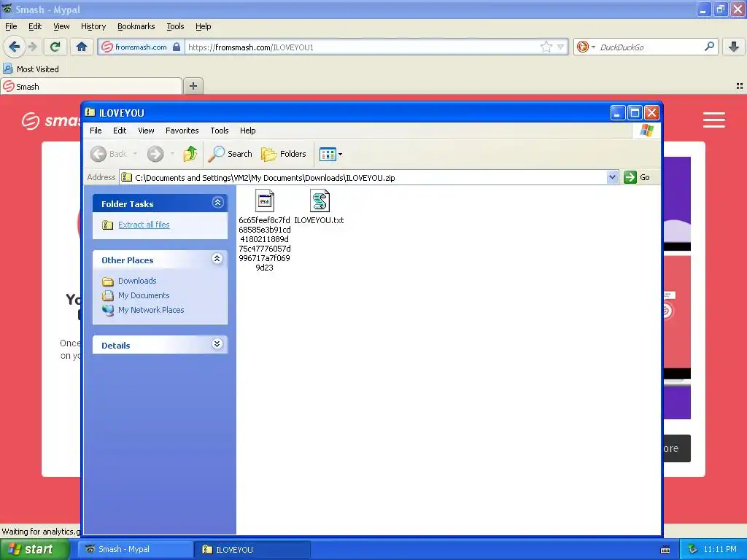The width and height of the screenshot is (747, 560).
Task: Click the Windows flag logo throbber
Action: click(647, 131)
